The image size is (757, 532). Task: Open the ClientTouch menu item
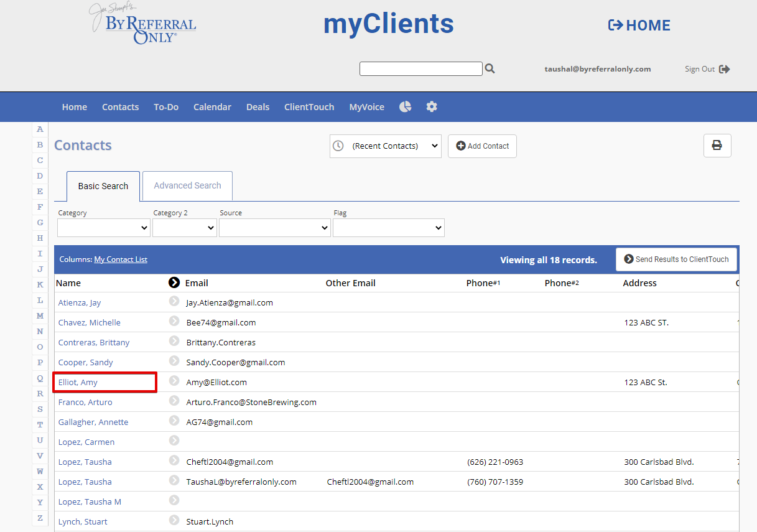[x=309, y=107]
